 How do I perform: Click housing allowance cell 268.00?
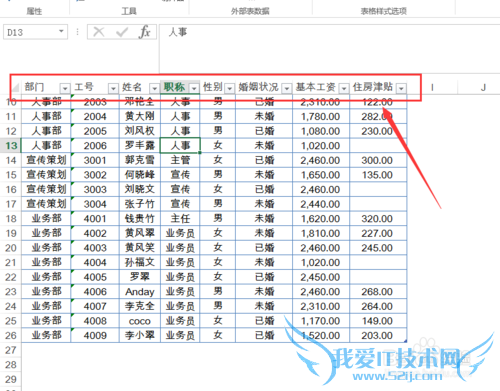click(x=378, y=292)
